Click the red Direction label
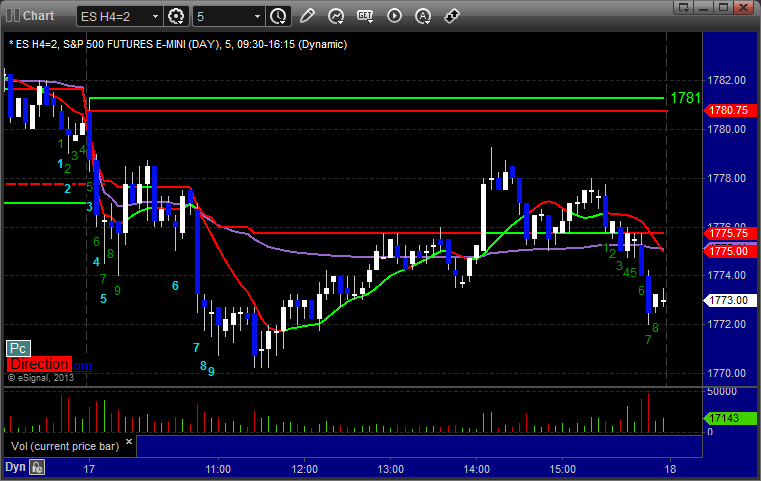This screenshot has width=761, height=481. coord(39,364)
